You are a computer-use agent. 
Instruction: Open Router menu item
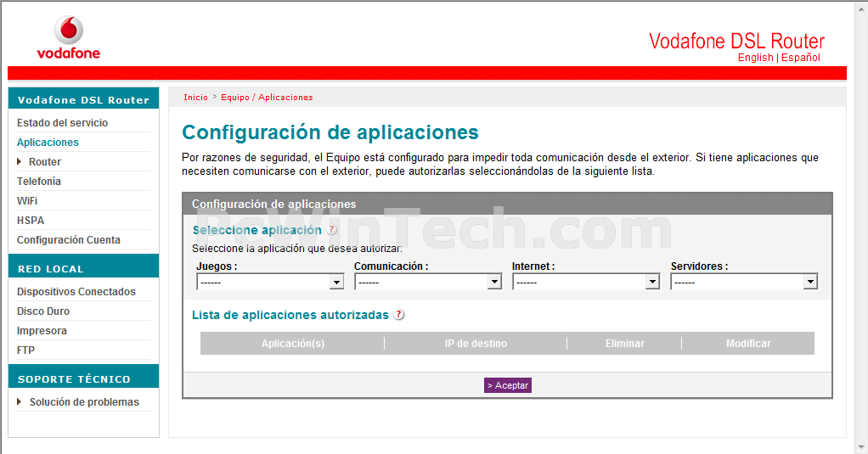(45, 162)
